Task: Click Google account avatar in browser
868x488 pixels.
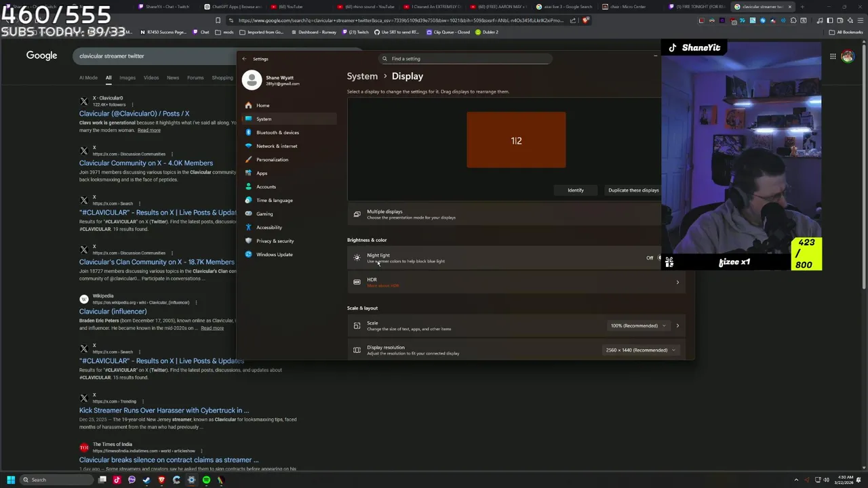Action: coord(847,57)
